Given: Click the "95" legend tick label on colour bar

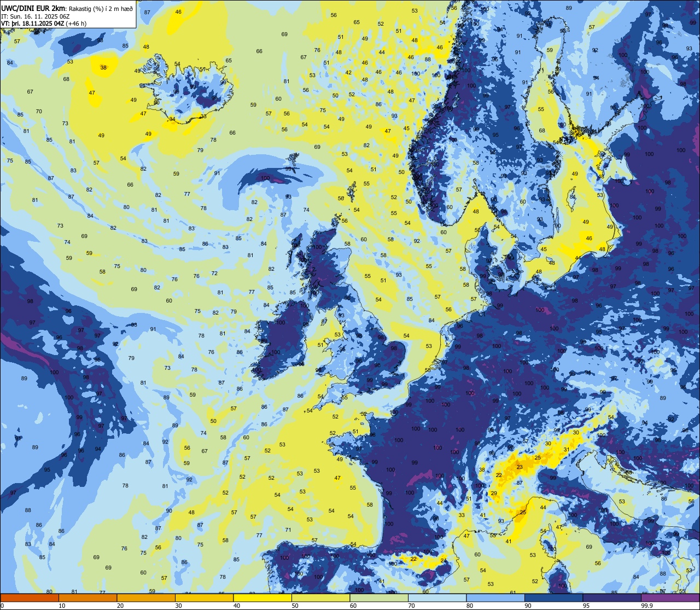Looking at the screenshot, I should (x=587, y=606).
